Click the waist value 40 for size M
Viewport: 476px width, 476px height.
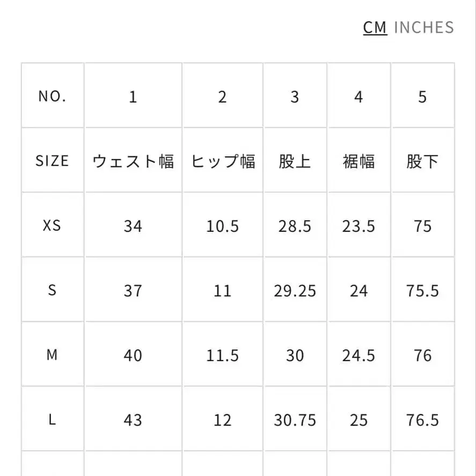tap(133, 355)
